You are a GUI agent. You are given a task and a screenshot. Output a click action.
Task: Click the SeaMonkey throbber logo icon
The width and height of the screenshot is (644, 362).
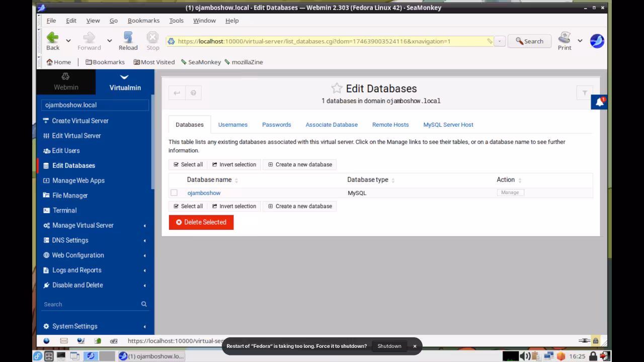[597, 41]
